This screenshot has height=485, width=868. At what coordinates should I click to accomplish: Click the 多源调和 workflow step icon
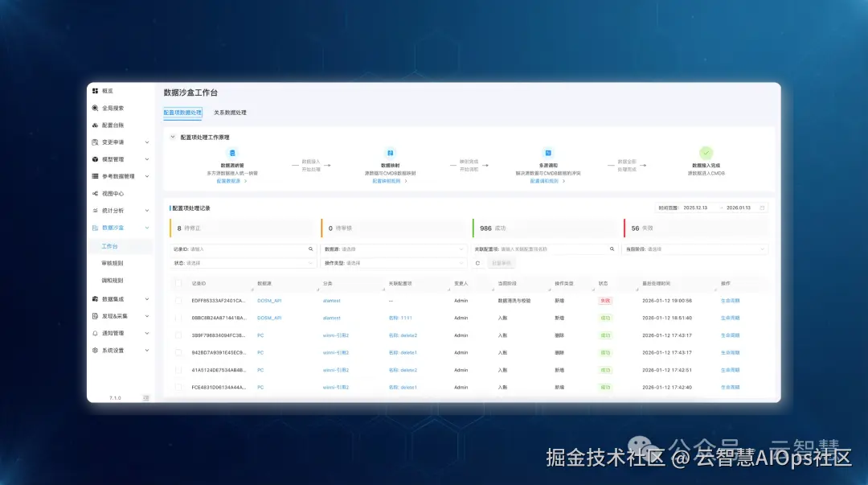click(x=549, y=153)
